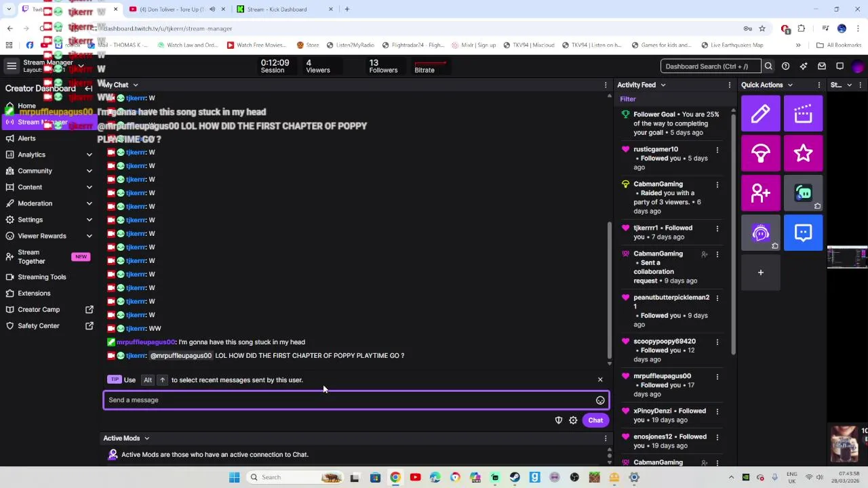This screenshot has width=868, height=488.
Task: Click the stream preview thumbnail
Action: (848, 258)
